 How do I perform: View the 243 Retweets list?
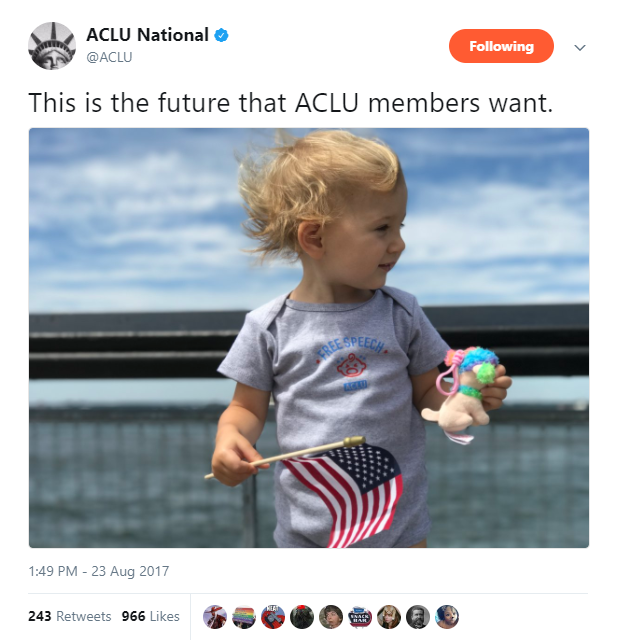pyautogui.click(x=70, y=616)
